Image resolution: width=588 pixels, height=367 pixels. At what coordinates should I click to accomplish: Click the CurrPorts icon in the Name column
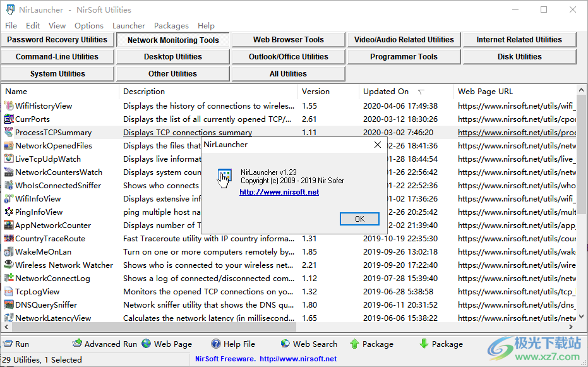tap(8, 119)
